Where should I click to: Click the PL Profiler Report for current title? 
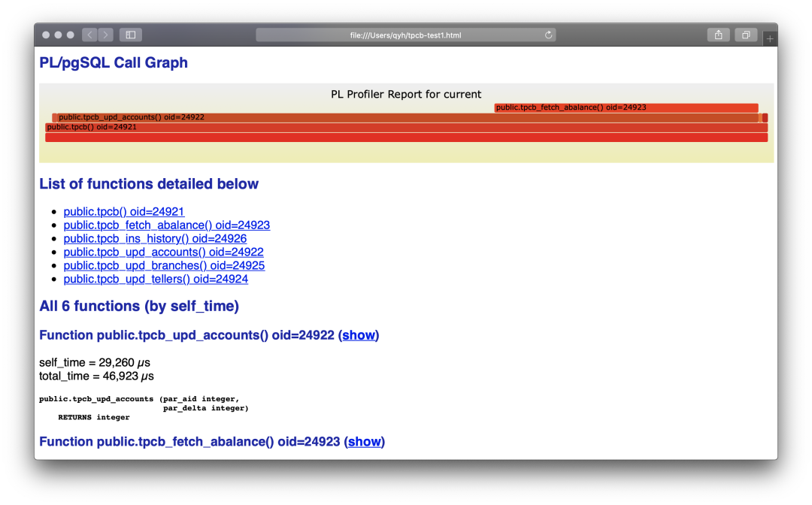point(406,94)
